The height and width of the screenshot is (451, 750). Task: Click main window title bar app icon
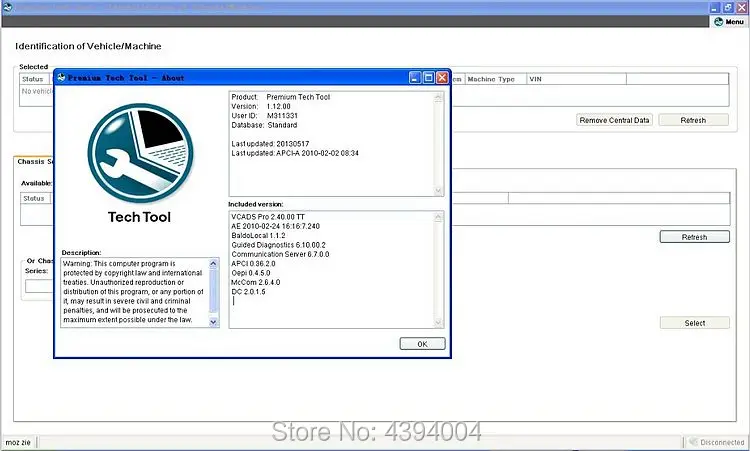click(7, 7)
